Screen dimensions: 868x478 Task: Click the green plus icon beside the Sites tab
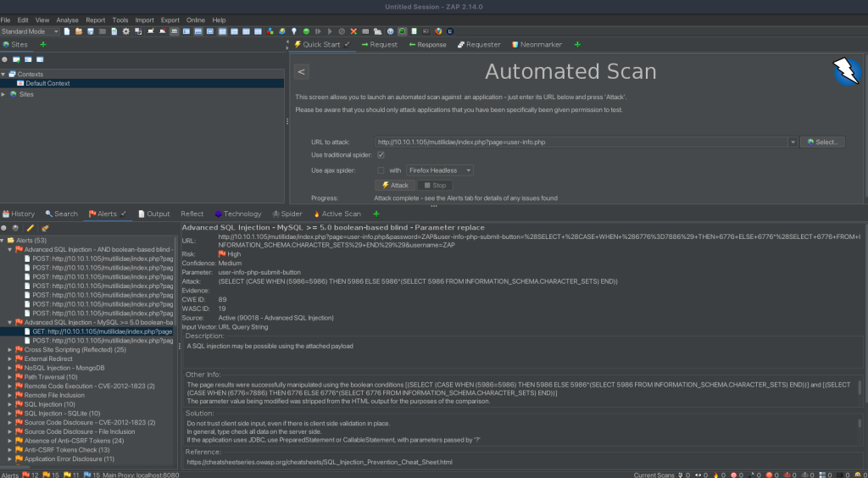tap(43, 44)
